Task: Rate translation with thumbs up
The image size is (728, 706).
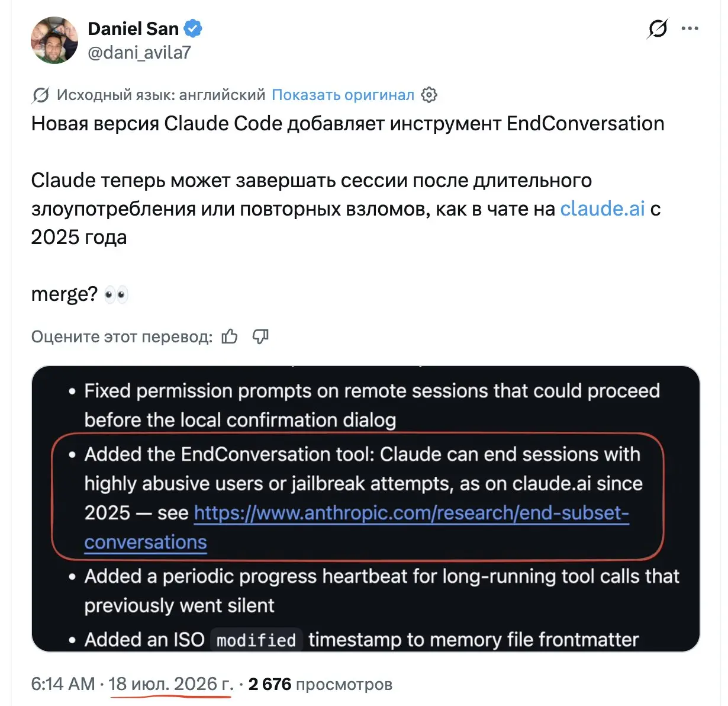Action: point(230,336)
